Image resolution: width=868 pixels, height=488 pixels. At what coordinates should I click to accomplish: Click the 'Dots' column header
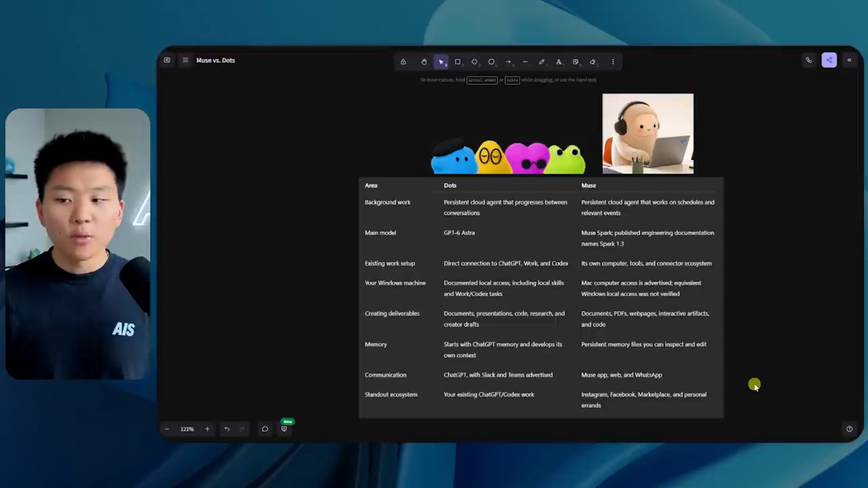pyautogui.click(x=450, y=186)
